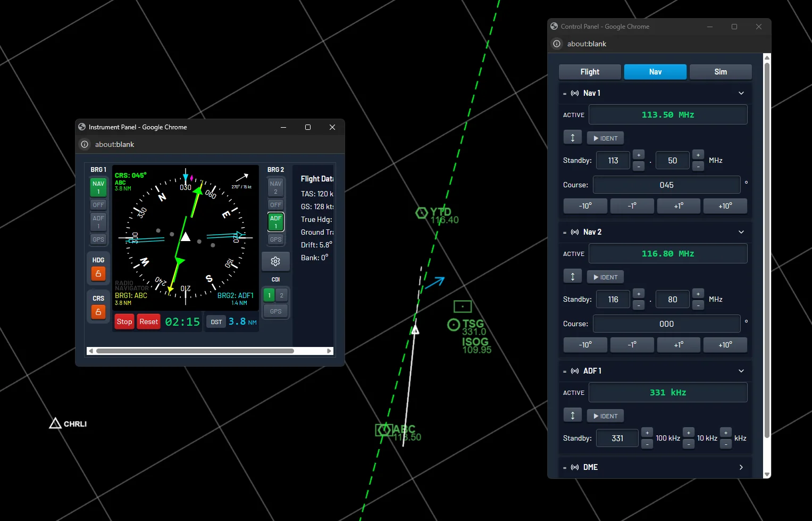Increase Nav 1 standby decimal 50

698,155
